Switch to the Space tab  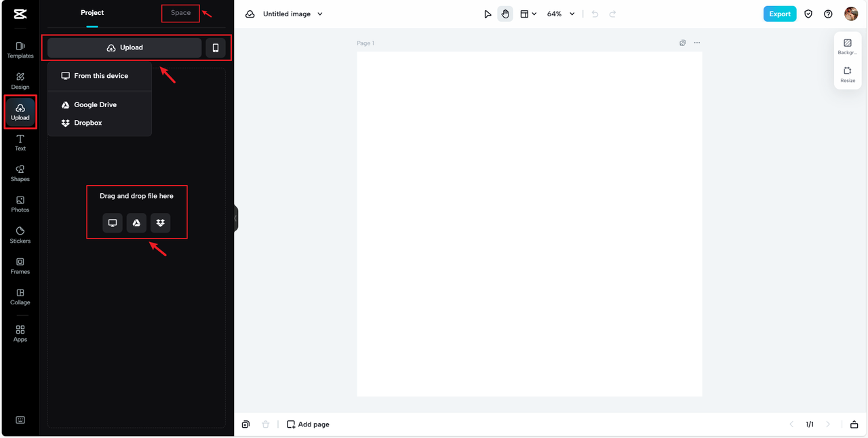click(181, 13)
